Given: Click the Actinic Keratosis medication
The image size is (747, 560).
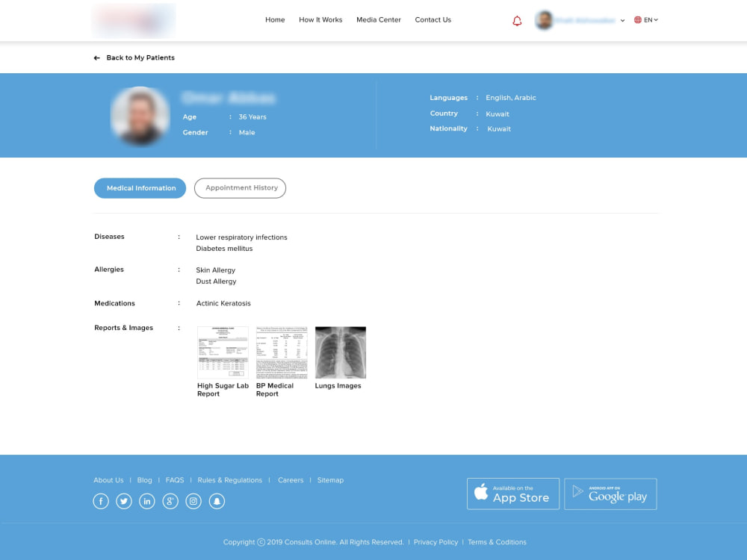Looking at the screenshot, I should click(x=223, y=303).
